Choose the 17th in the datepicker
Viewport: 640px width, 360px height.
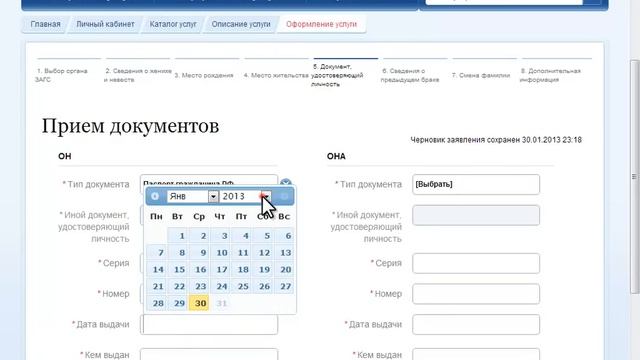(220, 269)
